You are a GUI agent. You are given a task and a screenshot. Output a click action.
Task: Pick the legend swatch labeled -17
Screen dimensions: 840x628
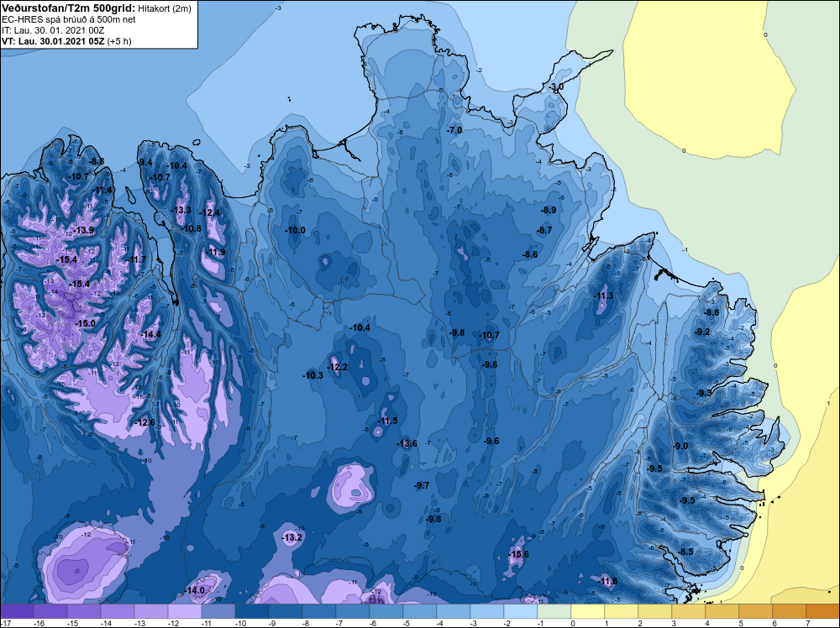(x=17, y=611)
